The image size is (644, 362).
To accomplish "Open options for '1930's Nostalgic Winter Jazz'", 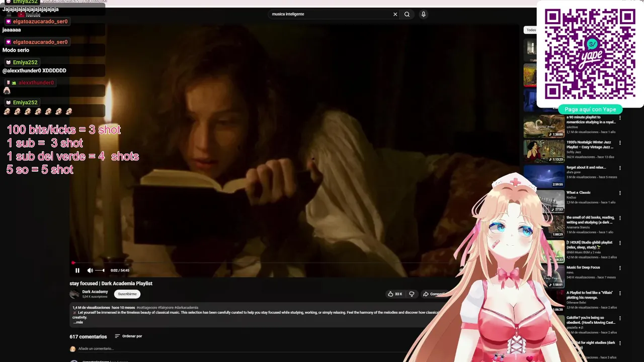I will 620,143.
